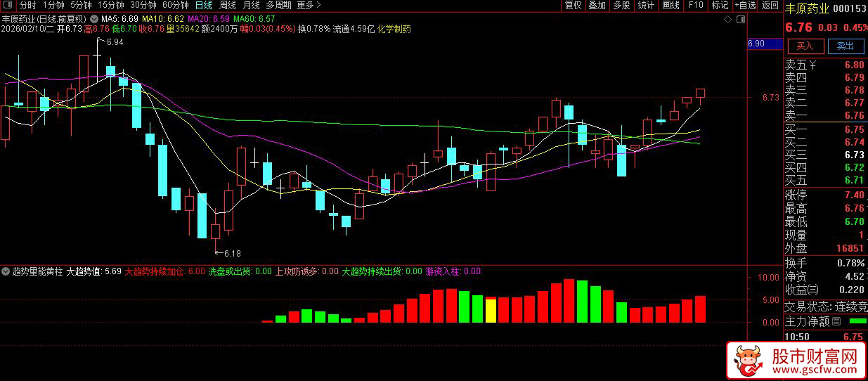Open the 多周期 multi-period view
Viewport: 868px width, 381px height.
(279, 5)
